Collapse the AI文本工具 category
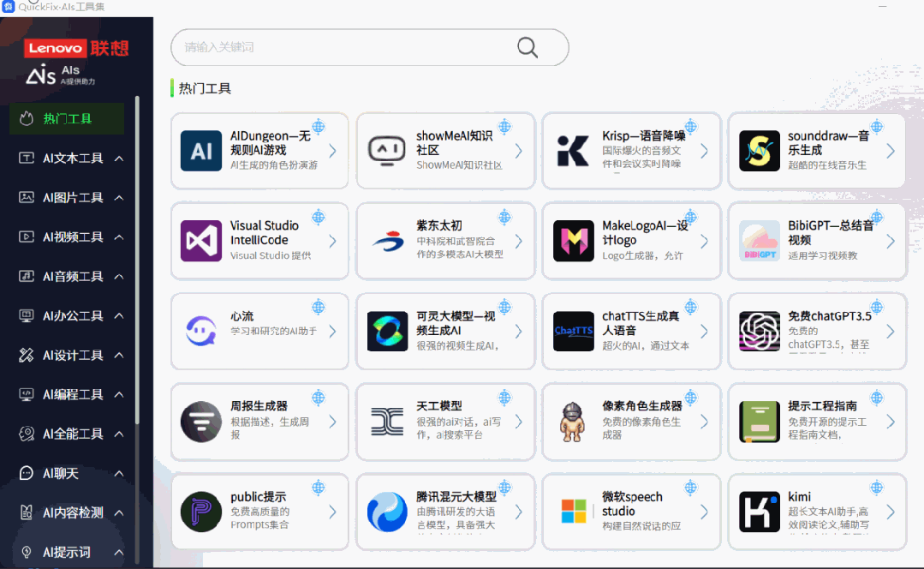924x569 pixels. tap(121, 158)
